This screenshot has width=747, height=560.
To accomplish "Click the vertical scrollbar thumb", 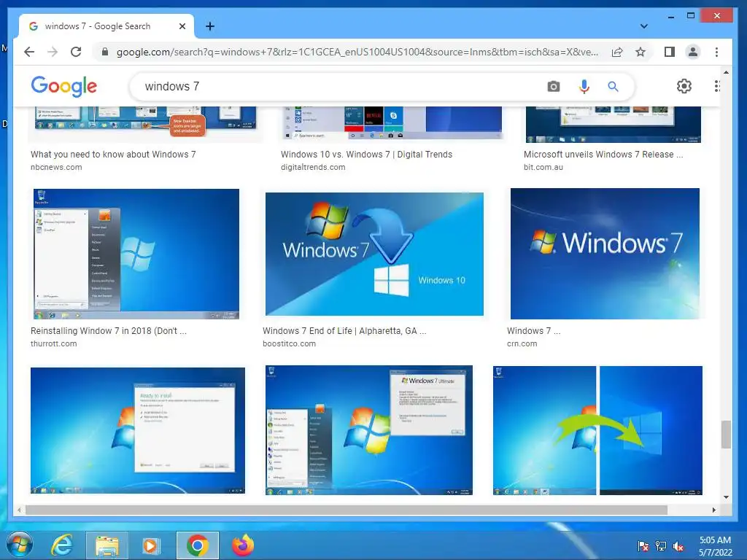I will coord(726,435).
